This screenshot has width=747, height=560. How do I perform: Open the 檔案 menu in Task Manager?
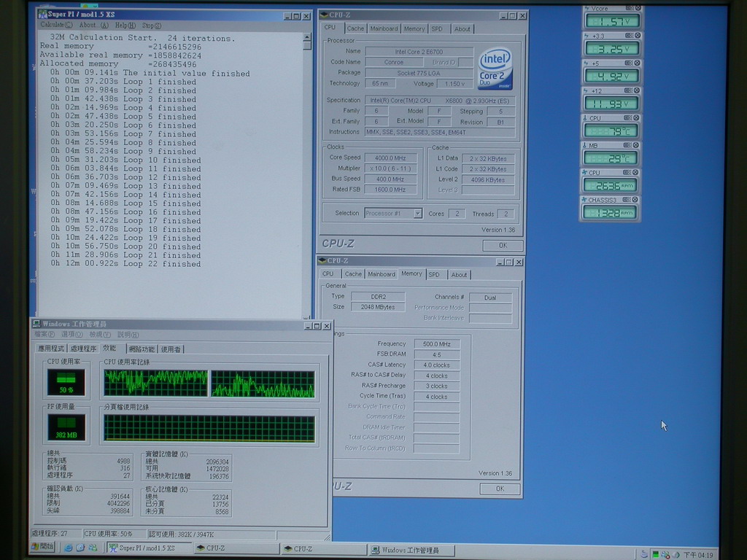44,334
